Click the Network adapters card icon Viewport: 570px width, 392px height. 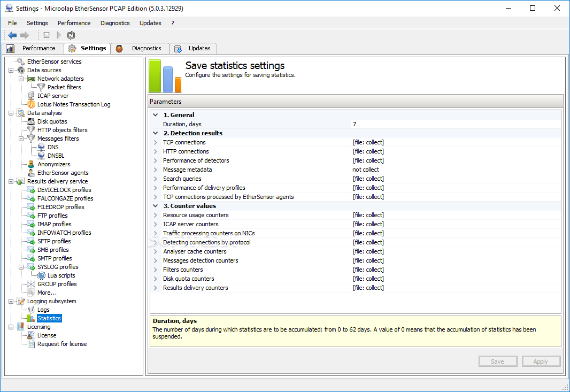[31, 79]
